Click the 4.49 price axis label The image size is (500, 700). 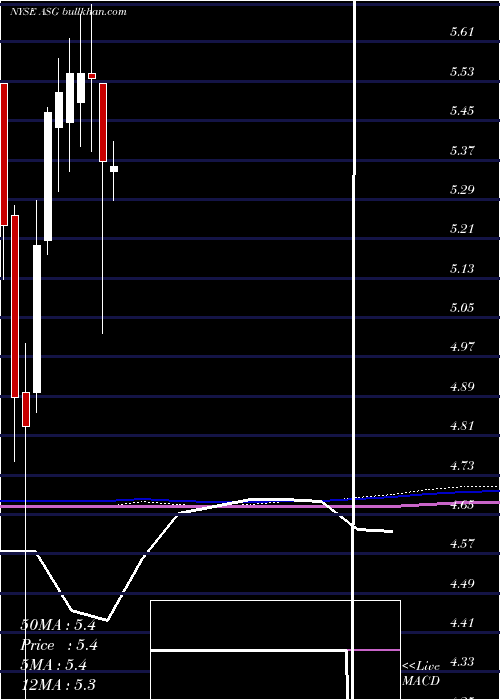462,583
